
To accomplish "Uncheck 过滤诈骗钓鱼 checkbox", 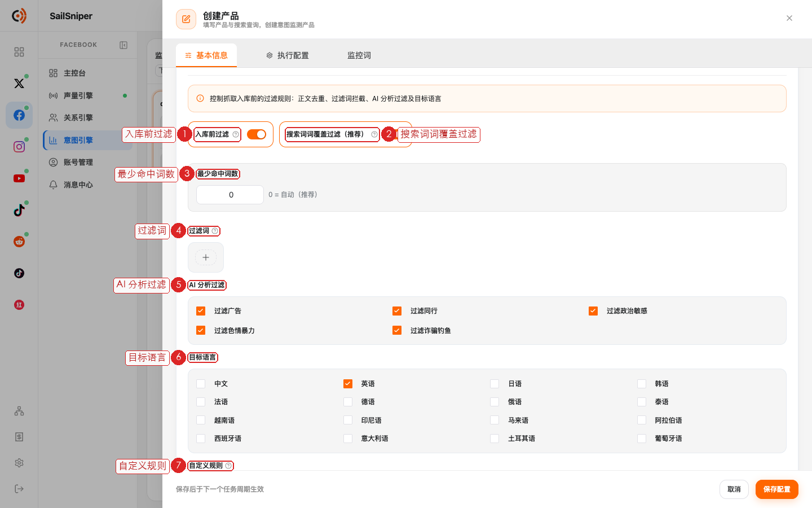I will point(397,330).
